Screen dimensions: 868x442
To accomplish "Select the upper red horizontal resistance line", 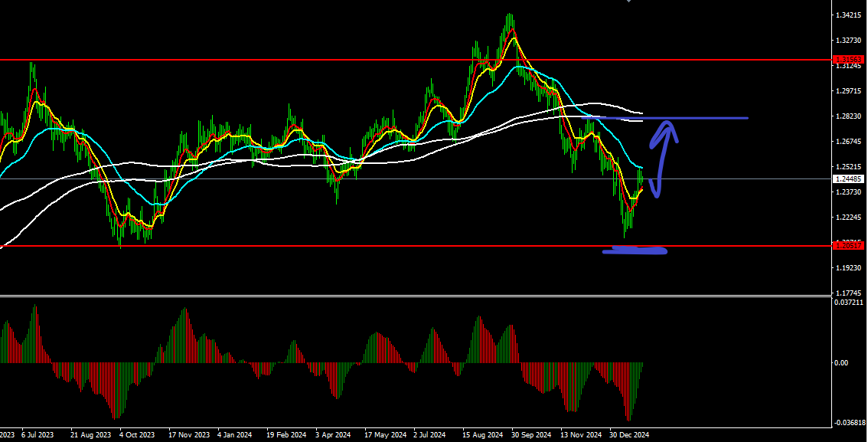I will (x=416, y=59).
